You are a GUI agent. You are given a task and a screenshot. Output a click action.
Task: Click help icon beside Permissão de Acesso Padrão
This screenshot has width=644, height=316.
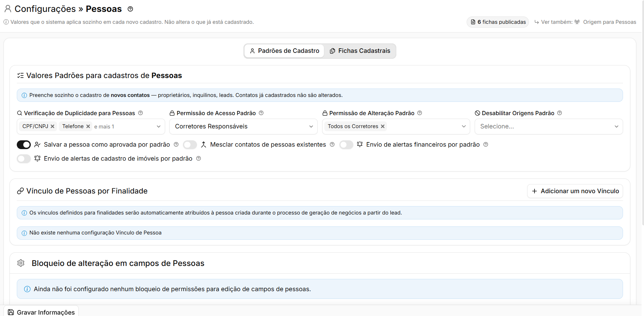coord(261,113)
